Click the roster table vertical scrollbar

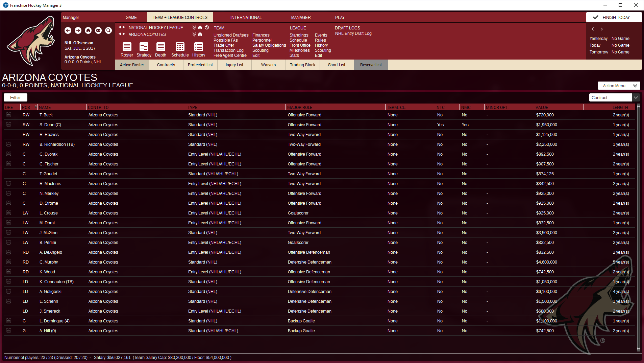coord(638,227)
